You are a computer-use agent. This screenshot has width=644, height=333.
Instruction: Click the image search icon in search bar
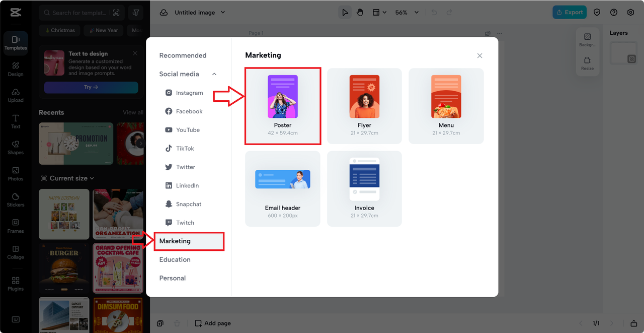116,13
